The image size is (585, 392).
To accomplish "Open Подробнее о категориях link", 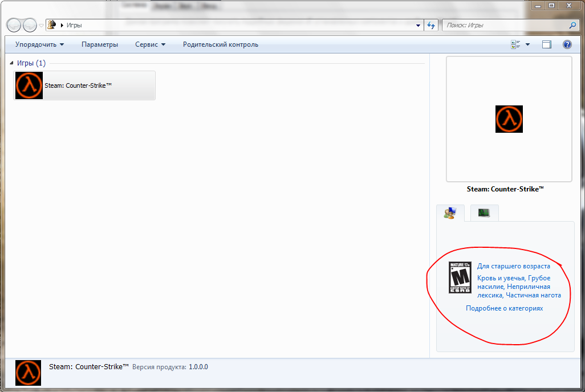I will click(x=505, y=308).
